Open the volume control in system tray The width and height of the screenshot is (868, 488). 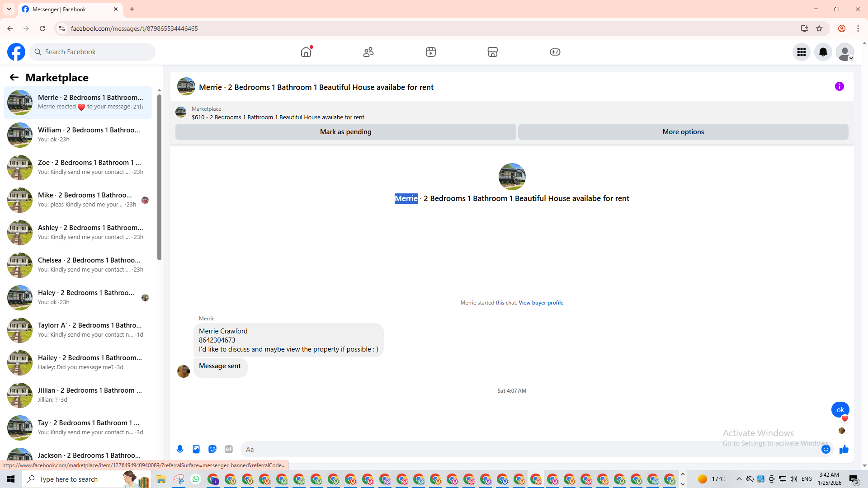click(793, 479)
